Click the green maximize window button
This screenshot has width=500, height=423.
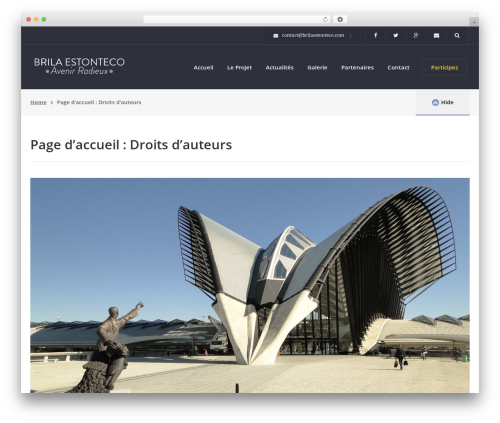click(44, 19)
